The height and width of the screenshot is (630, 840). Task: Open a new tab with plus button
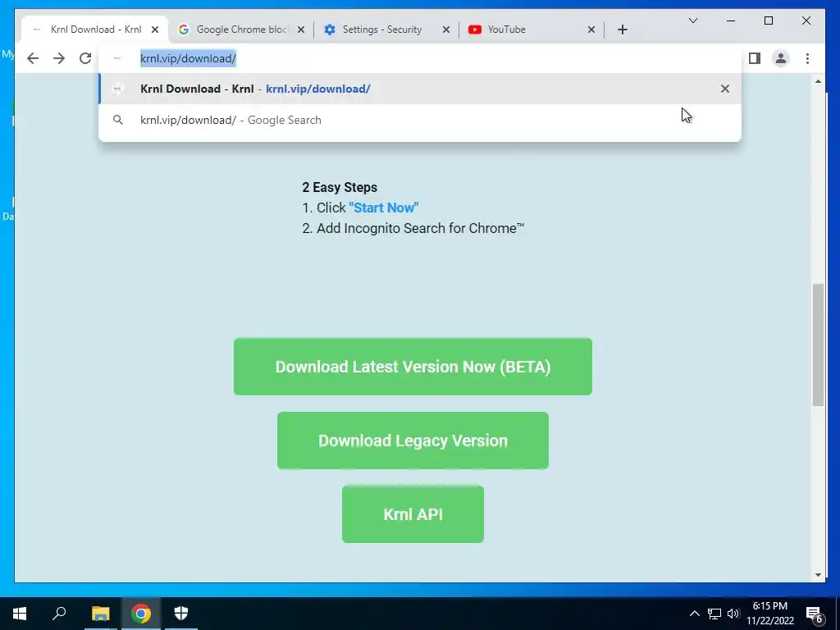click(622, 30)
